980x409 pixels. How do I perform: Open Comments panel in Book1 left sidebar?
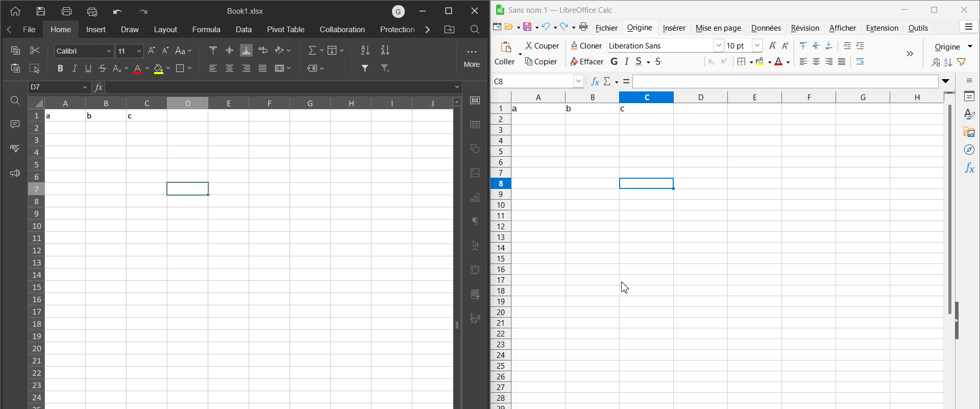15,125
